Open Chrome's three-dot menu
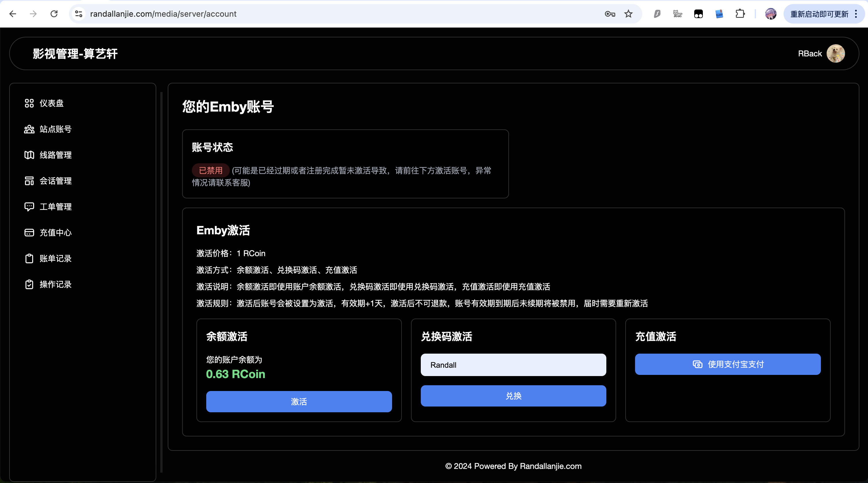This screenshot has height=483, width=868. pos(856,14)
